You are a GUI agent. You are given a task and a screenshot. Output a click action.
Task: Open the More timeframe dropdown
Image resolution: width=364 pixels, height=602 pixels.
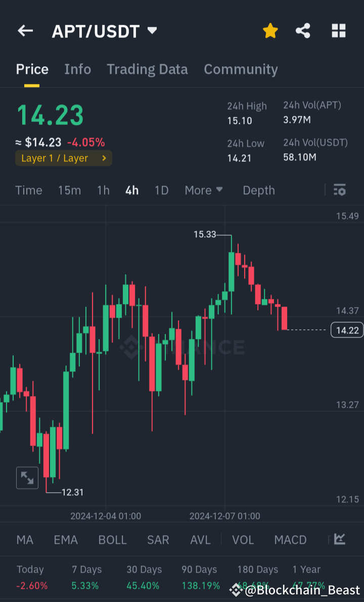pos(203,190)
